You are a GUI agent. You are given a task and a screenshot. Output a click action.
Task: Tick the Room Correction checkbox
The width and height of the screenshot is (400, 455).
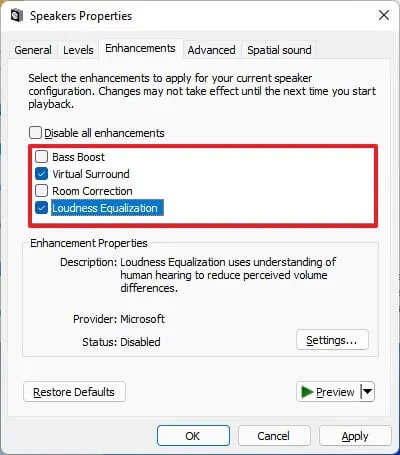(41, 191)
